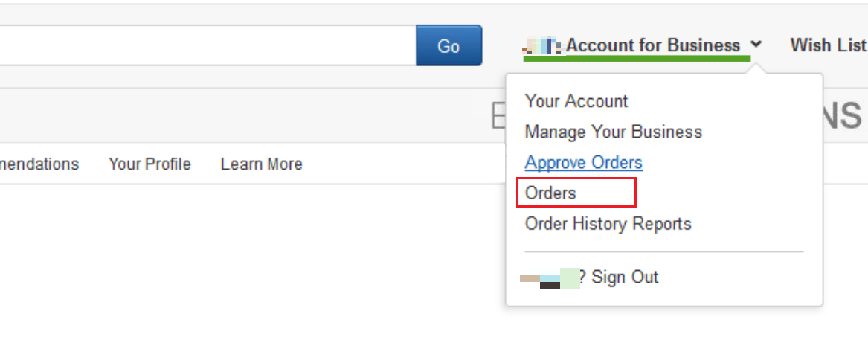Choose Manage Your Business menu entry

pyautogui.click(x=614, y=132)
